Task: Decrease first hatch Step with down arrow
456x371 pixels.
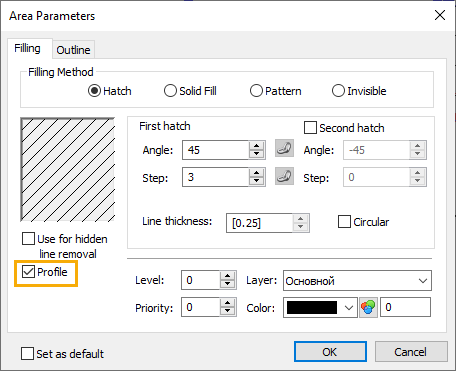Action: (256, 181)
